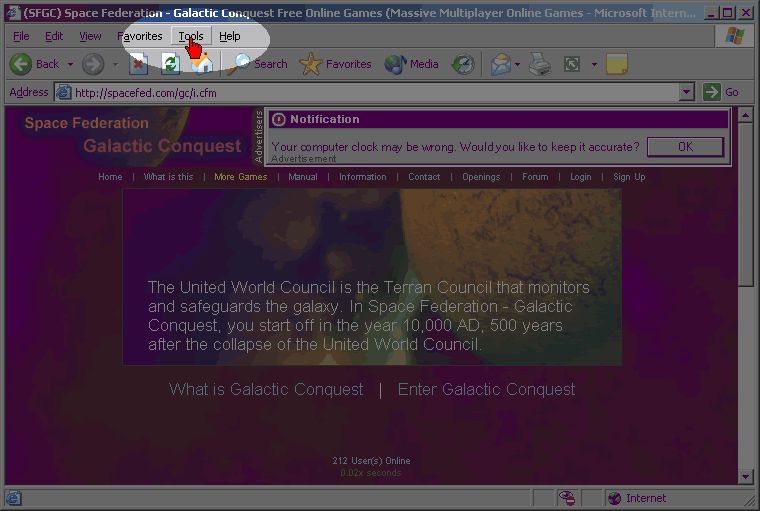Image resolution: width=760 pixels, height=511 pixels.
Task: Open the Tools menu
Action: coord(191,36)
